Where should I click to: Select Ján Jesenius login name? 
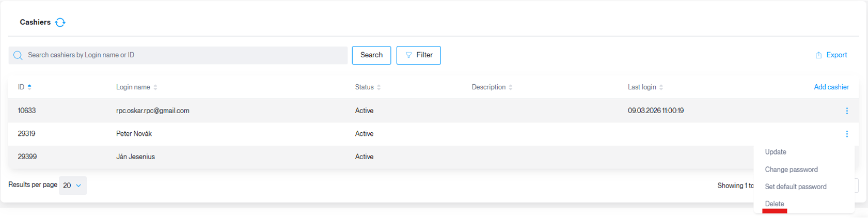135,157
